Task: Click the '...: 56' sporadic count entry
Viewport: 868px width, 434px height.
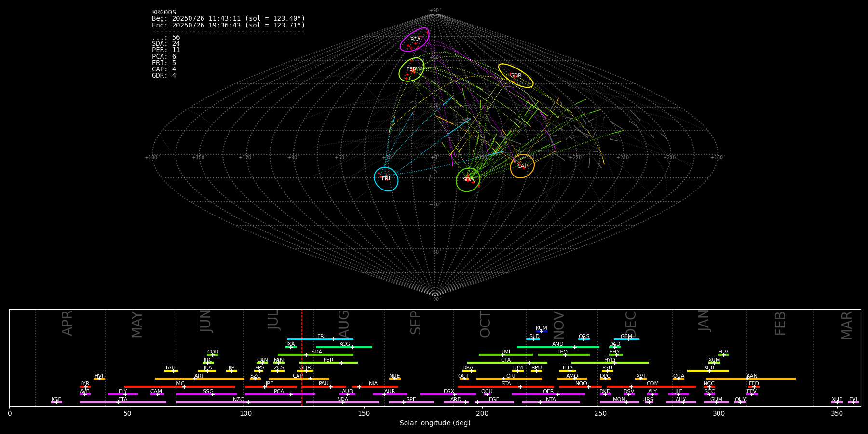Action: pos(166,38)
